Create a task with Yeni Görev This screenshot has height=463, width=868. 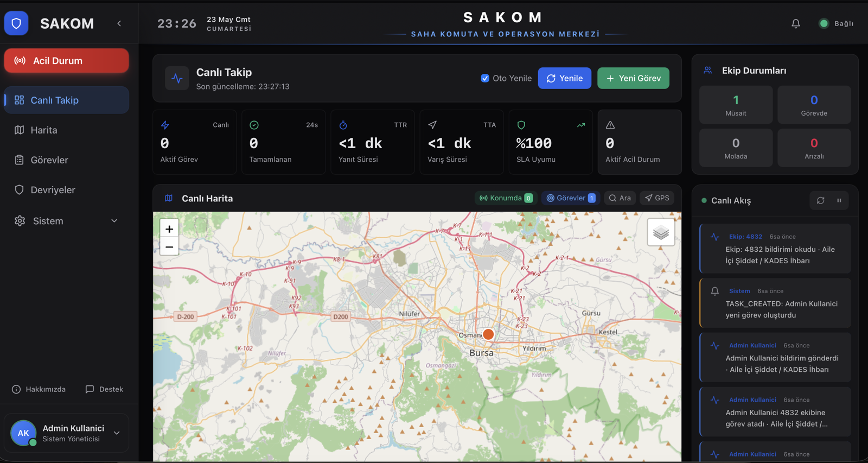[x=633, y=78]
